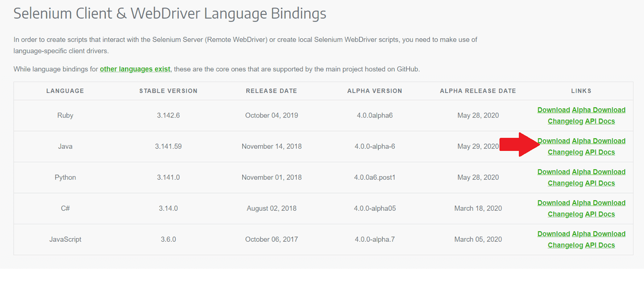Open Java API Docs link

click(600, 152)
